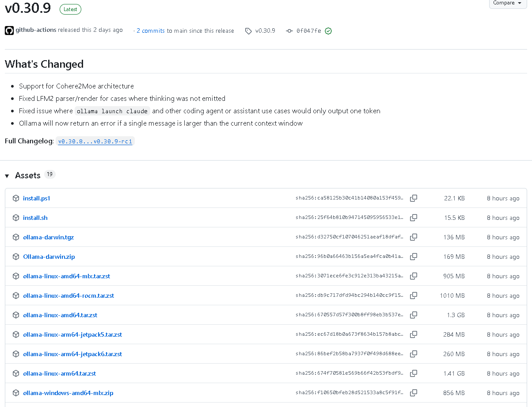Click package icon beside ollama-darwin.tgz
The width and height of the screenshot is (532, 407).
pyautogui.click(x=16, y=237)
